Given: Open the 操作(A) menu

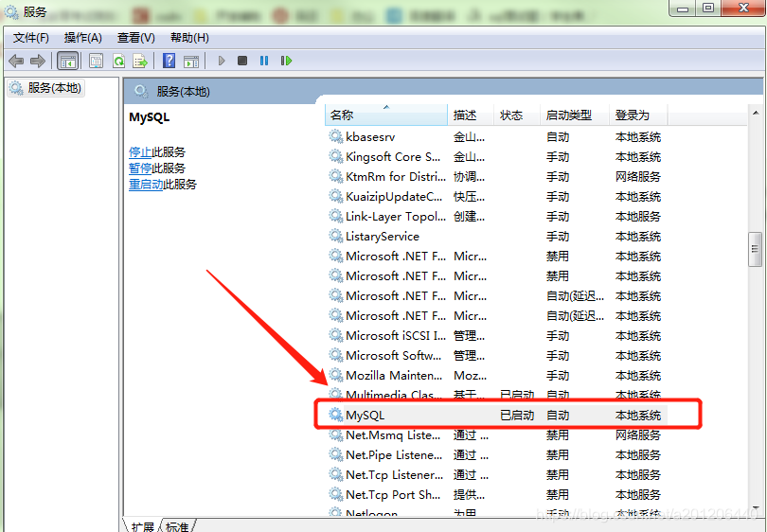Looking at the screenshot, I should tap(82, 38).
